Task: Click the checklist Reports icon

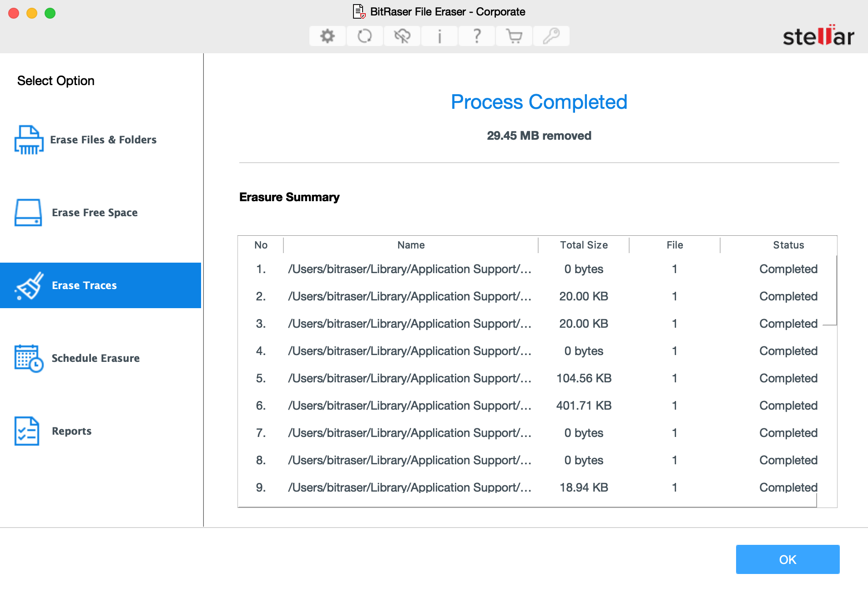Action: tap(27, 431)
